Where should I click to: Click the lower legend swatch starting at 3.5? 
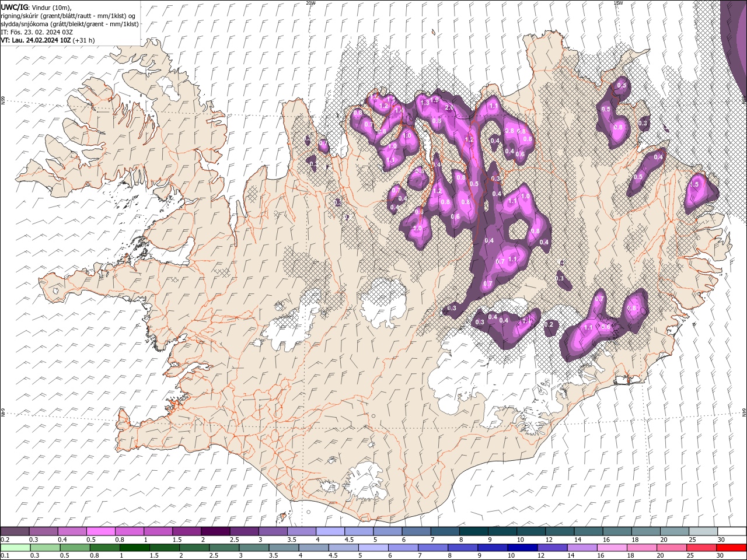click(283, 548)
